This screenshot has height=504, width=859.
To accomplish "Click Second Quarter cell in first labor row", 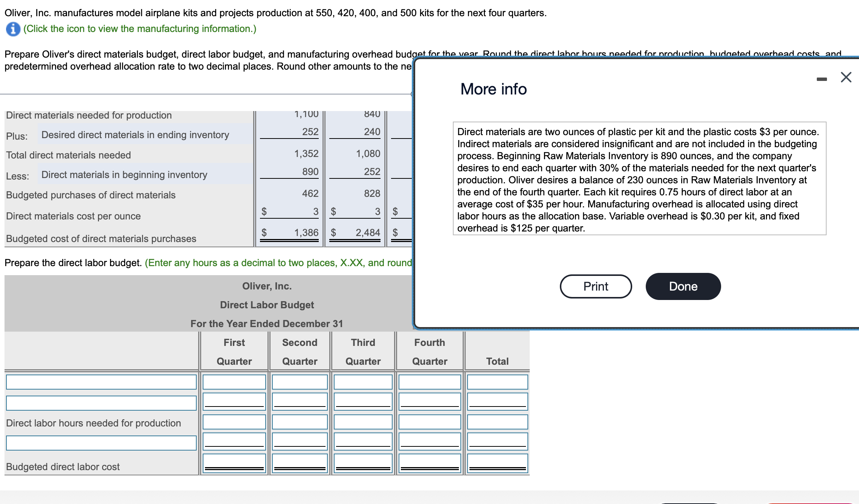I will (x=300, y=382).
